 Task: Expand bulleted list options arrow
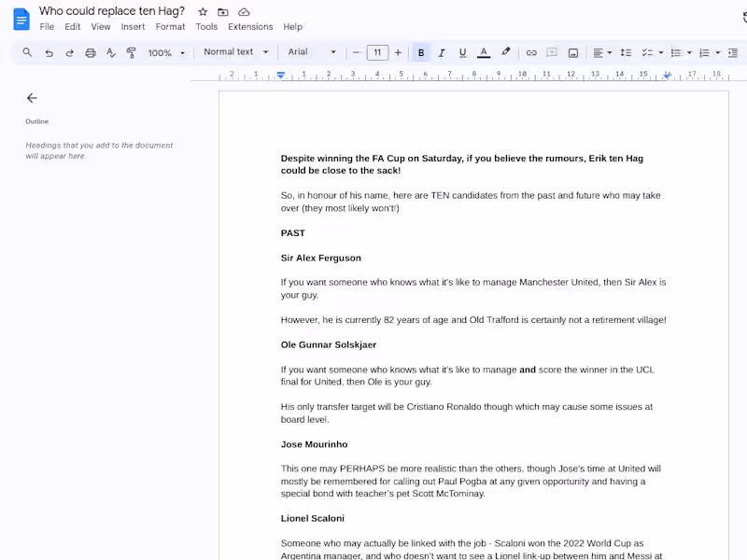(x=689, y=53)
